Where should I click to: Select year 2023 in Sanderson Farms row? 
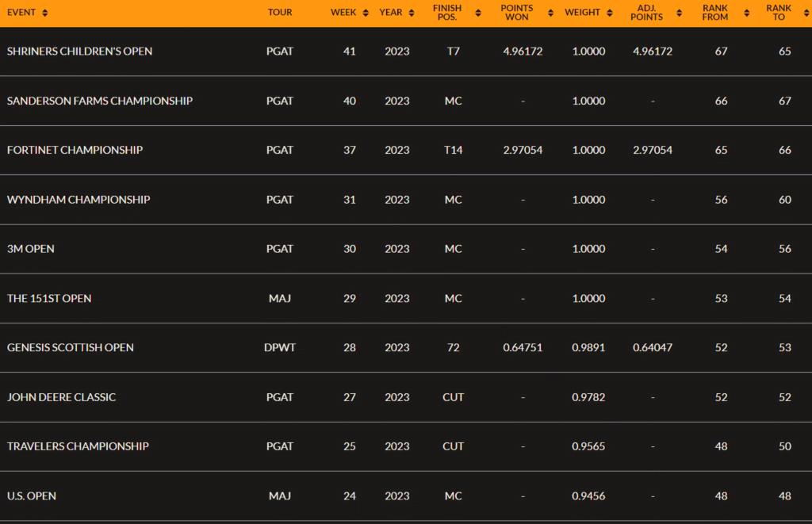point(397,101)
